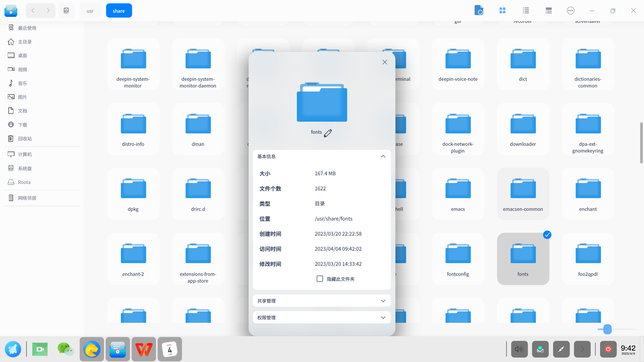
Task: Launch the WPS Writer from the dock
Action: pyautogui.click(x=144, y=349)
